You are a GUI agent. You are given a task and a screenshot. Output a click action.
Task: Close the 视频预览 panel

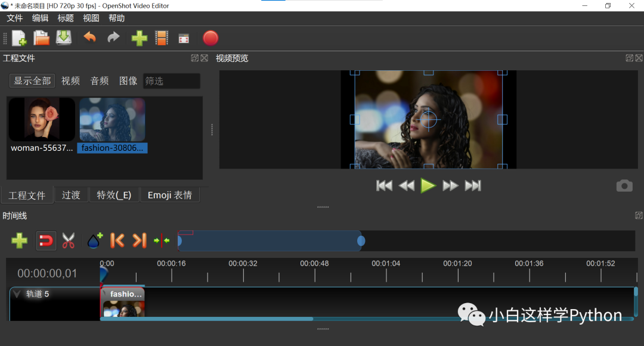639,58
